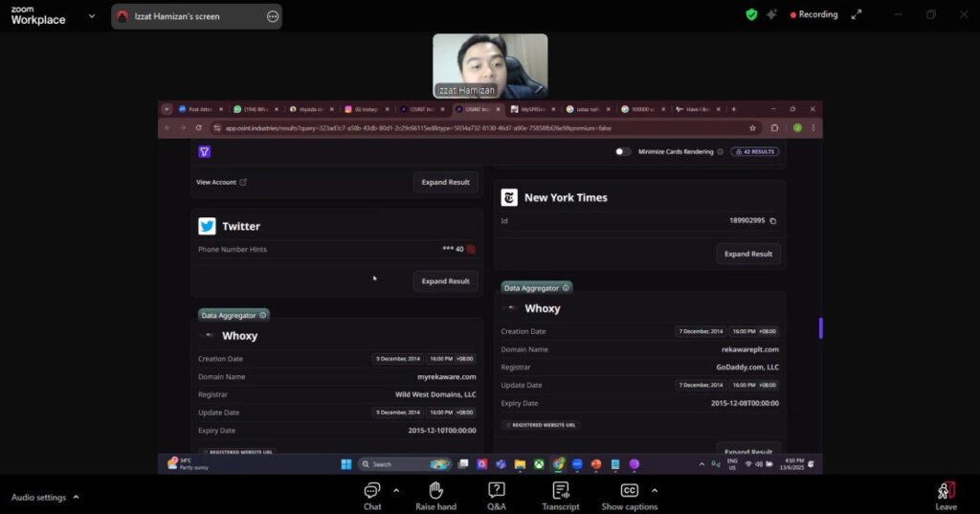Open screen share options ellipsis menu
Image resolution: width=980 pixels, height=514 pixels.
[x=273, y=16]
